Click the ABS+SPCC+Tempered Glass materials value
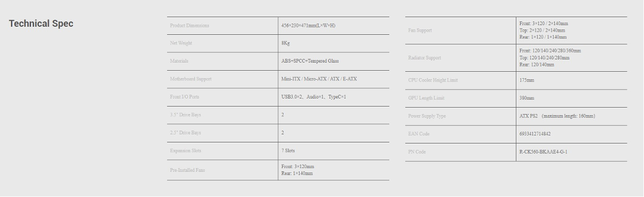Image resolution: width=644 pixels, height=197 pixels. click(x=310, y=61)
